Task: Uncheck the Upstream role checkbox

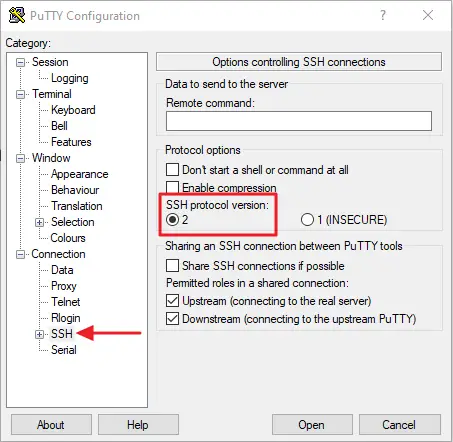Action: point(172,301)
